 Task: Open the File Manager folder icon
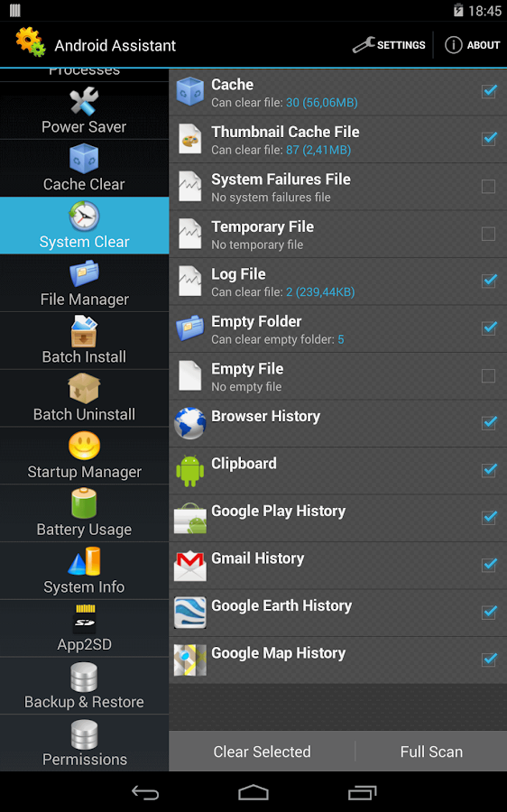(x=84, y=273)
